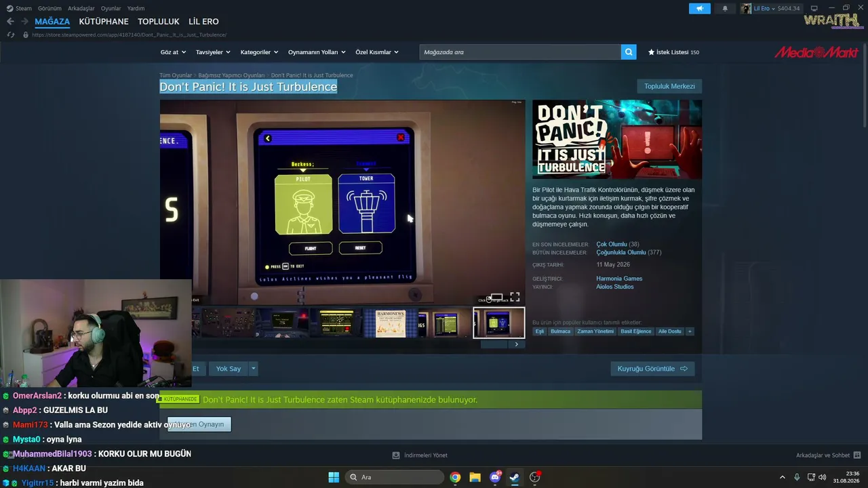Click the Harmonia Games developer link
This screenshot has width=868, height=488.
click(619, 279)
